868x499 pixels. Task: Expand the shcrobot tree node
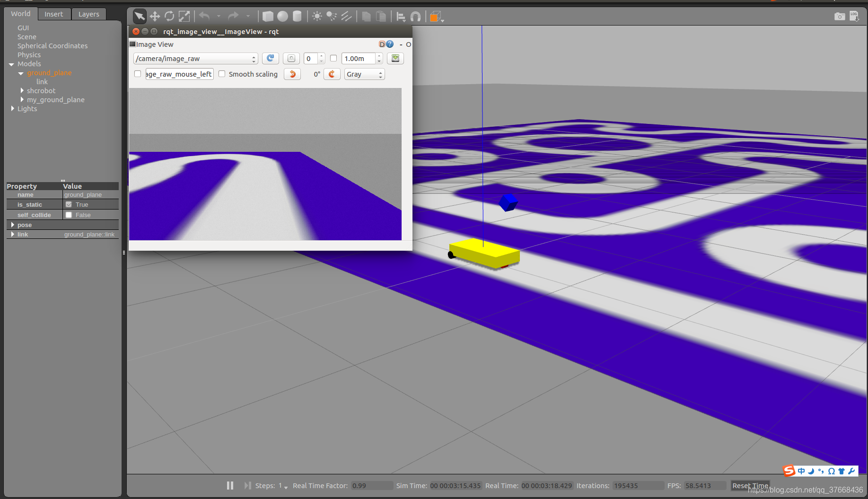22,90
